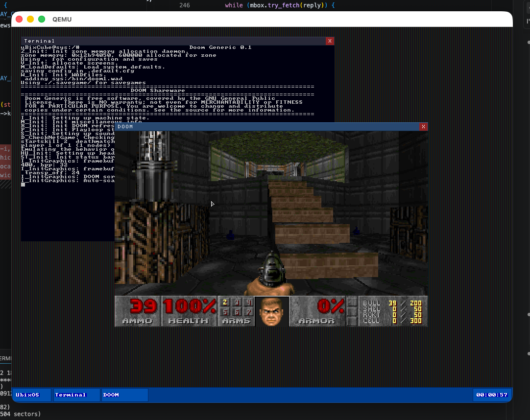Click 'adding sys:/bin/doom1.wad' line
Screen dimensions: 530x420
click(x=73, y=79)
